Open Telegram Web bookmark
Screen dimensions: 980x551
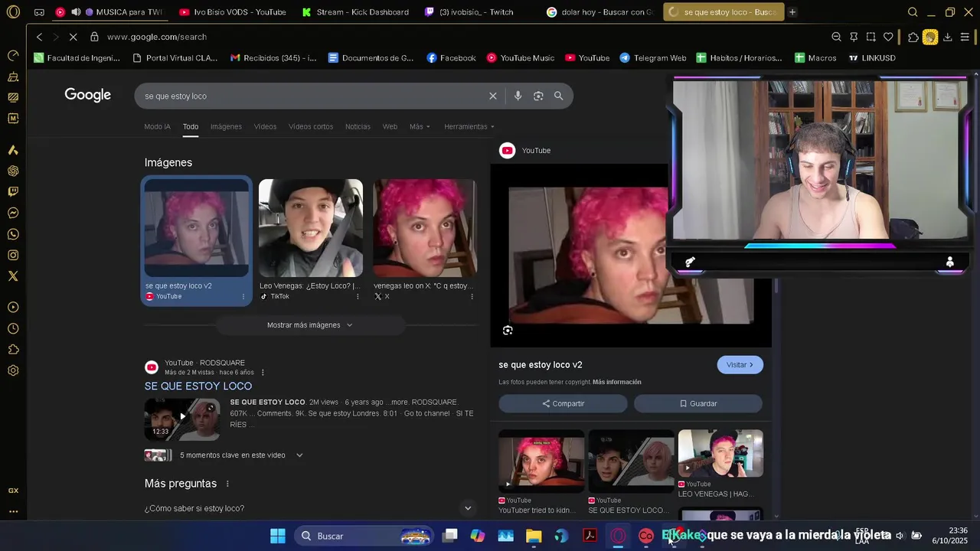652,58
